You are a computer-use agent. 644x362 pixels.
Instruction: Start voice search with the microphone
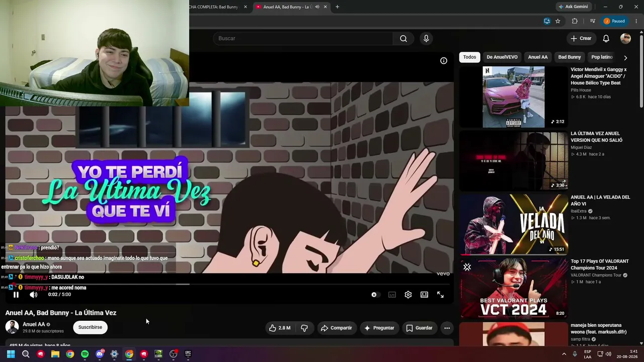coord(426,39)
